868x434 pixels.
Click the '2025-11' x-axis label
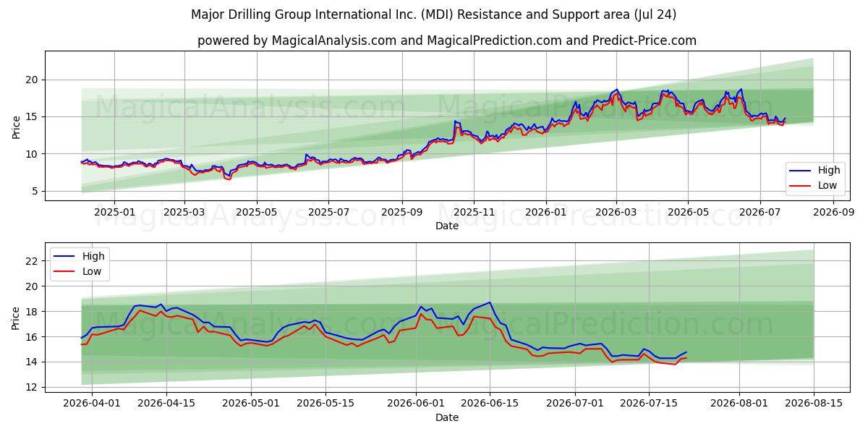pyautogui.click(x=474, y=212)
